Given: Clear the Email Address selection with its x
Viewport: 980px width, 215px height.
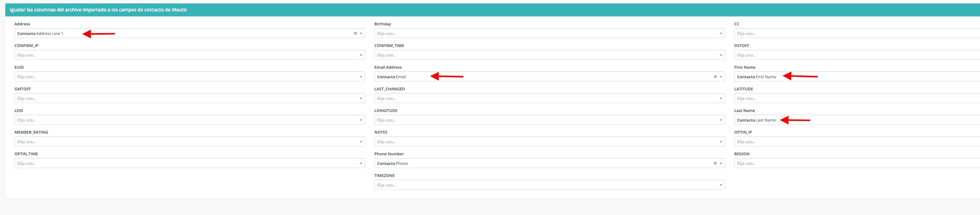Looking at the screenshot, I should pyautogui.click(x=715, y=77).
